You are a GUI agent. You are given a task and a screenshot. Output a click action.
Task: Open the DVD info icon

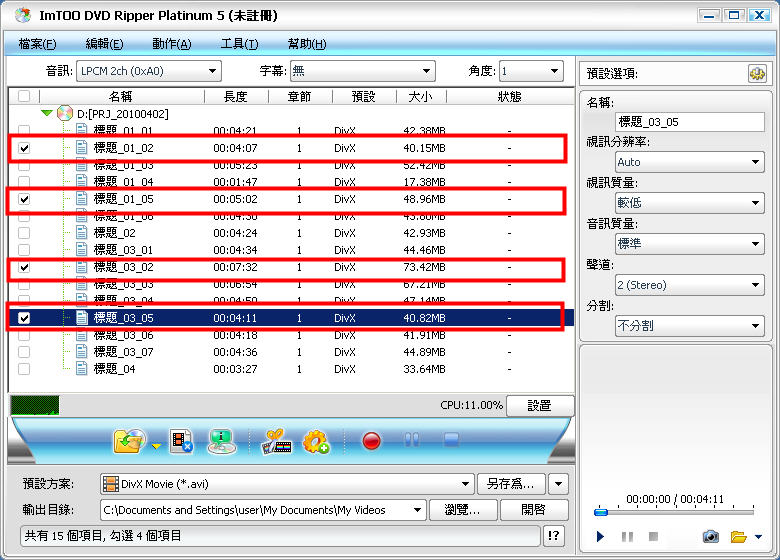tap(221, 440)
